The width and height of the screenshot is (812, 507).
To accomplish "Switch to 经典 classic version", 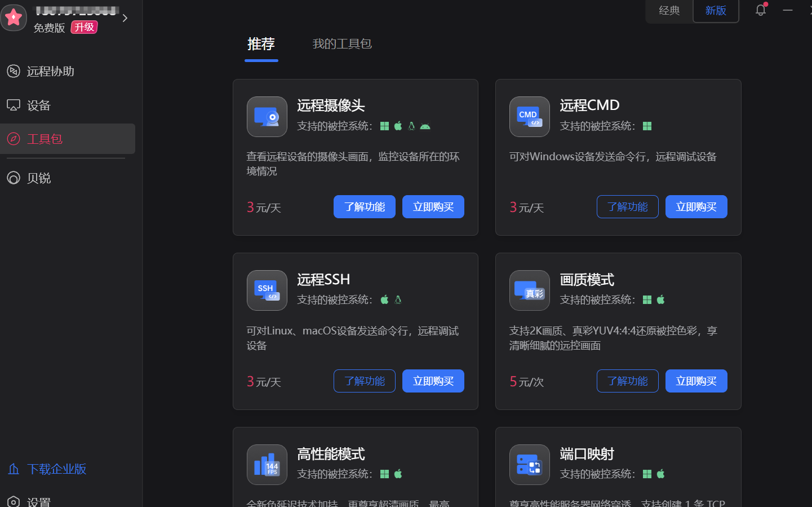I will pos(669,11).
